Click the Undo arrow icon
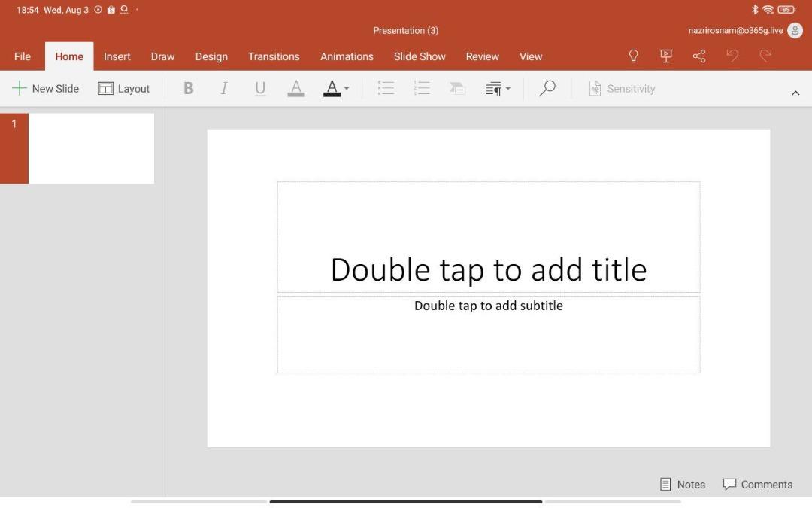The height and width of the screenshot is (508, 812). coord(732,56)
